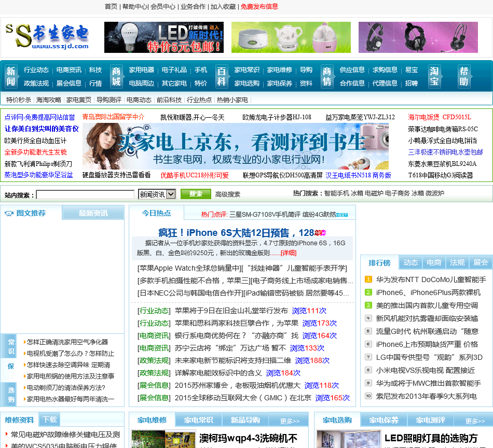Open 常见电磁炉故障维修关键电压 link
Image resolution: width=493 pixels, height=448 pixels.
click(65, 435)
